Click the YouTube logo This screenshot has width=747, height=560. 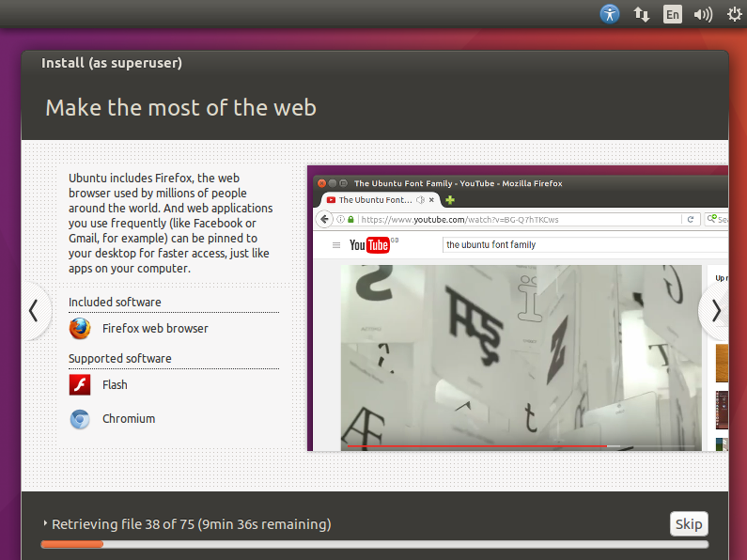click(x=369, y=244)
